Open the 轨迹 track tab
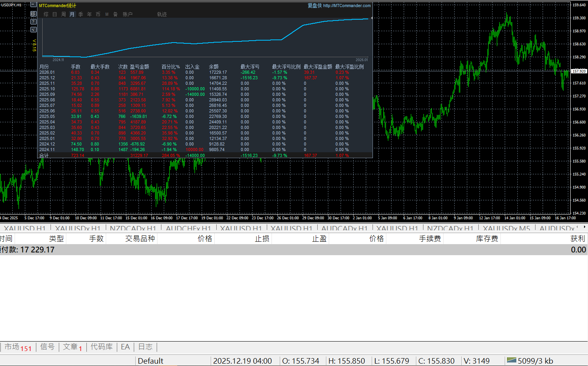 click(x=162, y=14)
